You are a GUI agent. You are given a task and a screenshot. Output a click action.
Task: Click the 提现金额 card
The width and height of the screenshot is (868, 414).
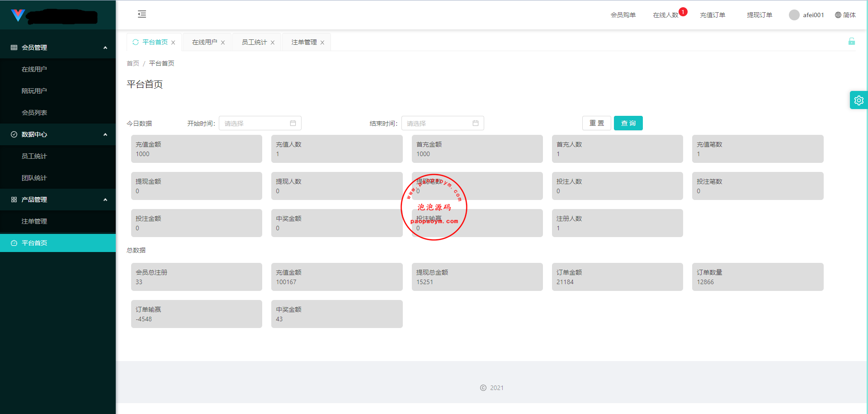[197, 186]
